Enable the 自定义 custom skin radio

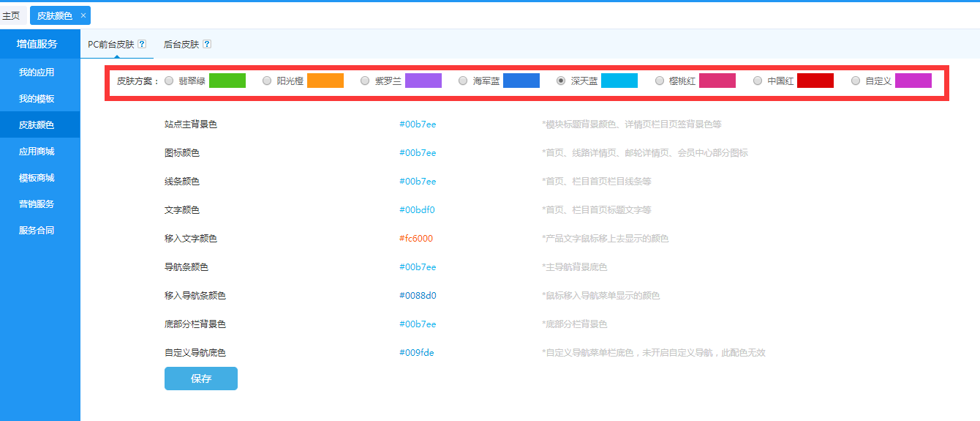[x=856, y=81]
